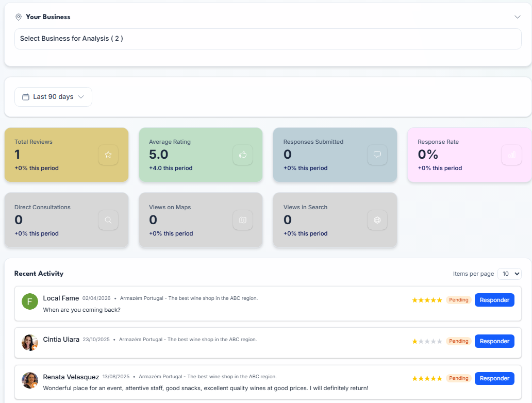Open Select Business for Analysis selector
Screen dimensions: 532x403
pyautogui.click(x=268, y=39)
